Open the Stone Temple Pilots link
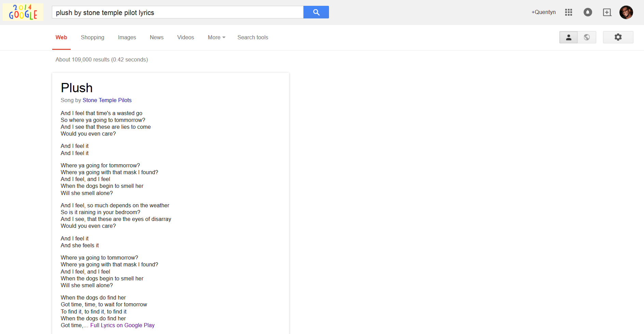 107,100
